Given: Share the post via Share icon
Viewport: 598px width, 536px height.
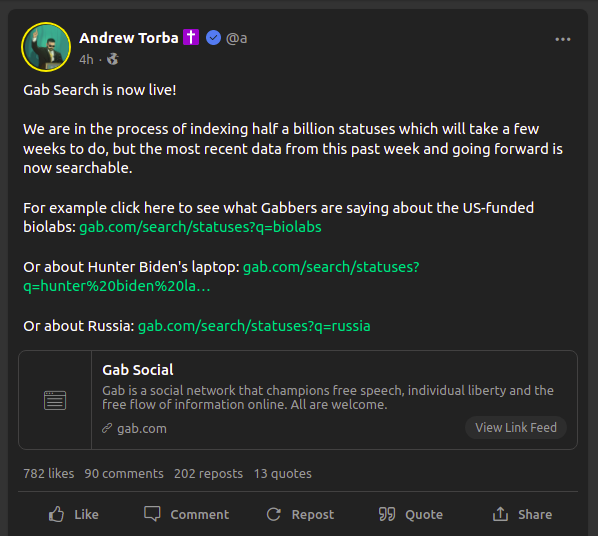Looking at the screenshot, I should tap(500, 514).
